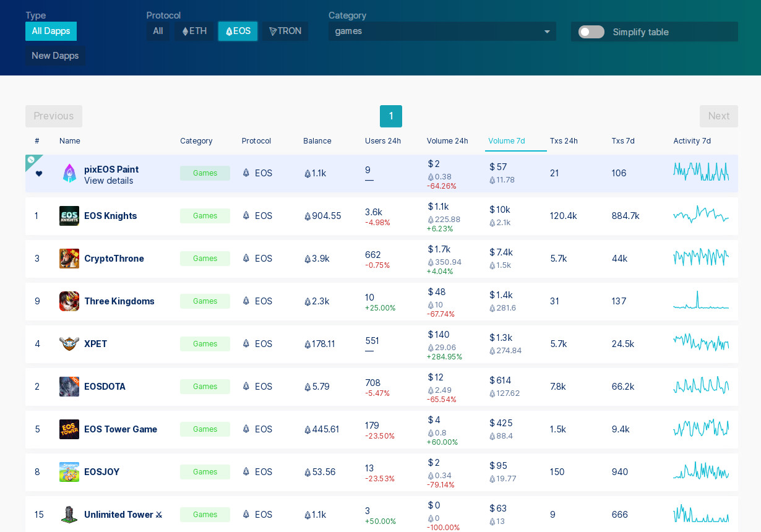Switch to New Dapps type
This screenshot has width=761, height=532.
click(x=55, y=56)
